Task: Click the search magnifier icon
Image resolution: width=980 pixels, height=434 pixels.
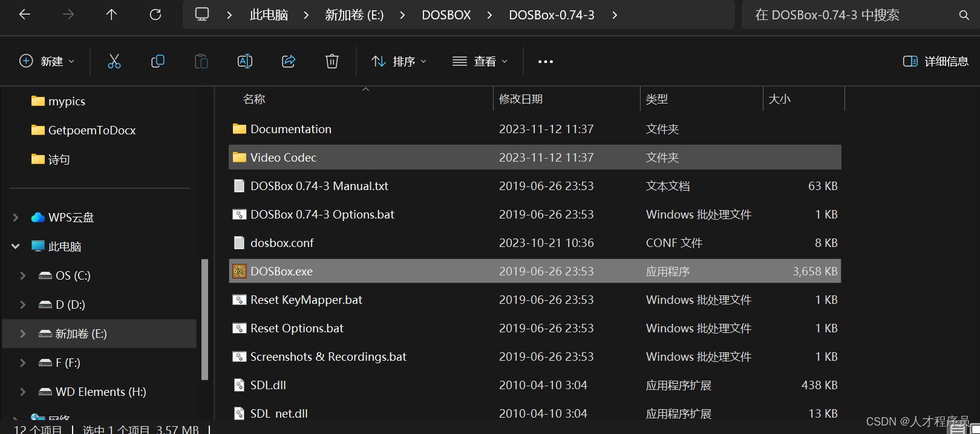Action: [x=964, y=15]
